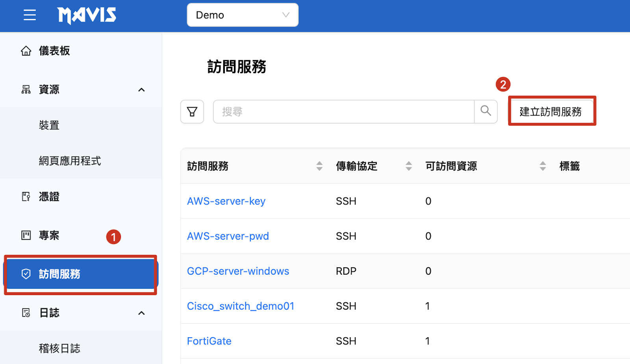Sort by 訪問服務 column arrows
630x364 pixels.
coord(319,166)
